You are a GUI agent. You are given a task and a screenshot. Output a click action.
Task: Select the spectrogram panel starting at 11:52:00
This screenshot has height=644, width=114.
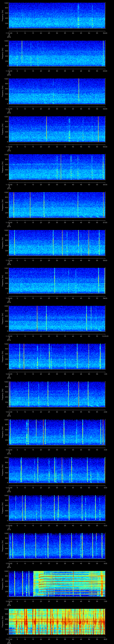coord(57,54)
